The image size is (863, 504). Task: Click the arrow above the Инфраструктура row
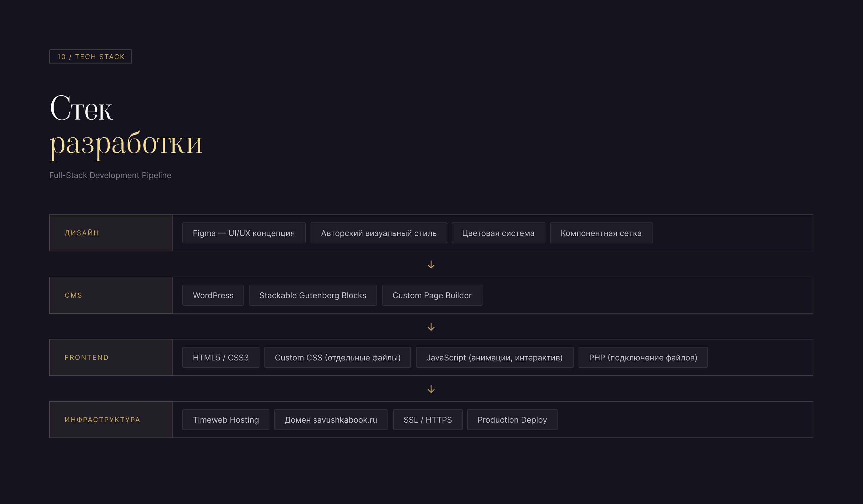coord(431,389)
